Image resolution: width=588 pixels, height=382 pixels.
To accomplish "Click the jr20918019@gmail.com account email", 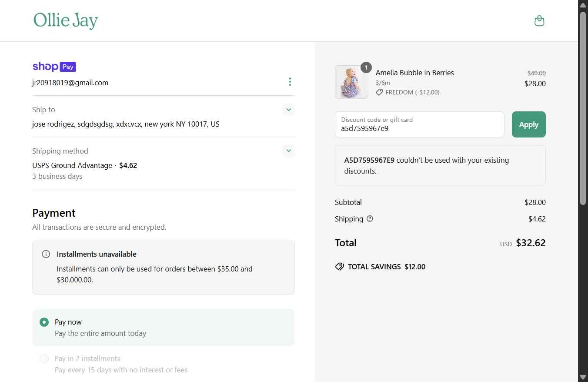I will [x=70, y=83].
